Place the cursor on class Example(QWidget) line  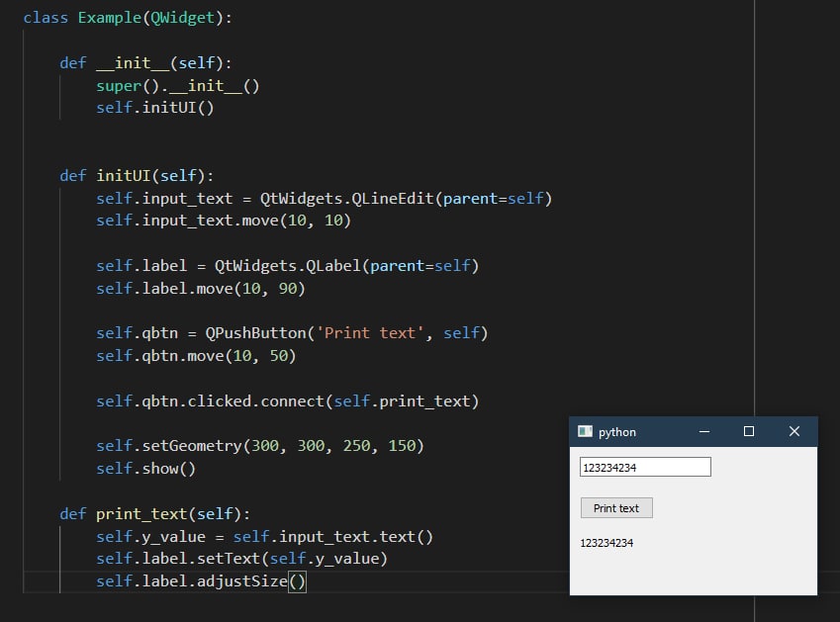coord(128,18)
